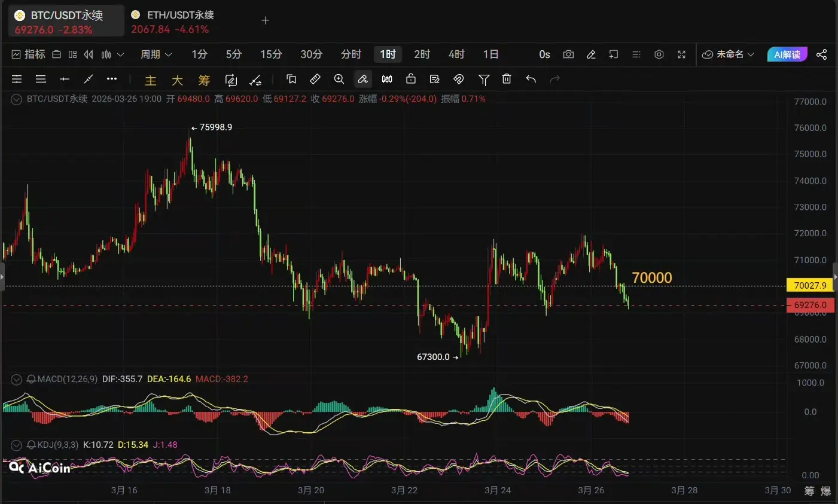The image size is (838, 504).
Task: Click the note edit drawing icon
Action: [x=435, y=79]
